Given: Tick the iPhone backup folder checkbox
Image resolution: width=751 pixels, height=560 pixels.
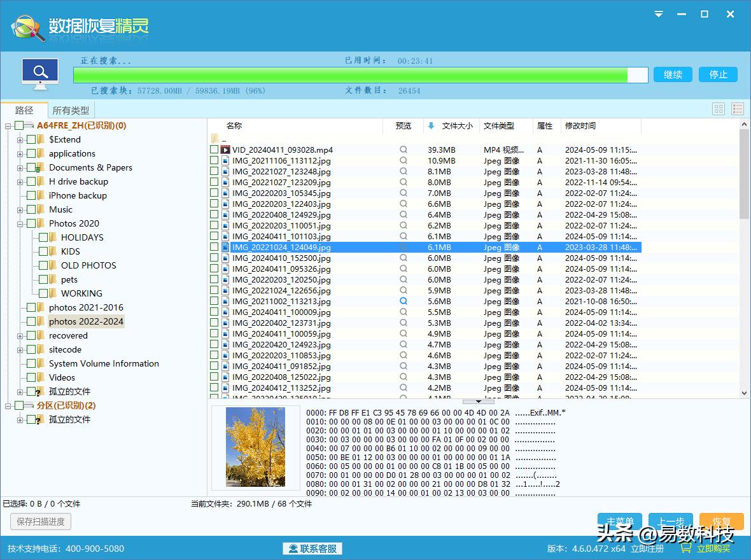Looking at the screenshot, I should click(31, 195).
